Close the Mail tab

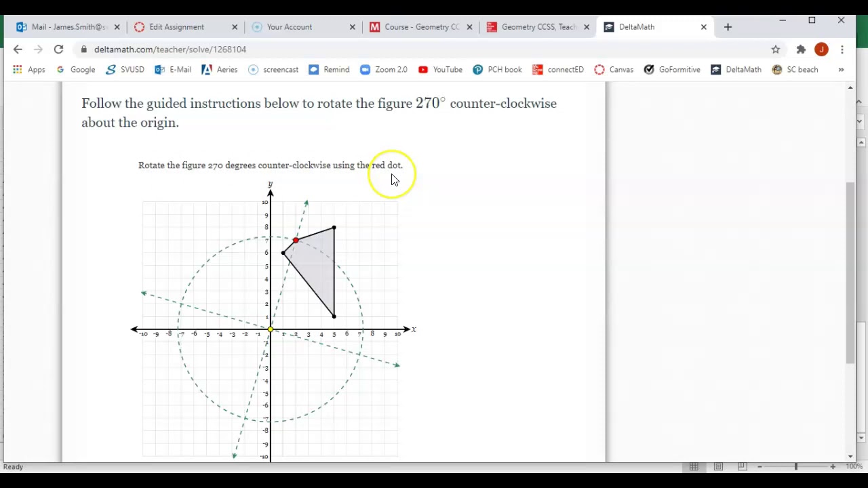click(x=117, y=27)
